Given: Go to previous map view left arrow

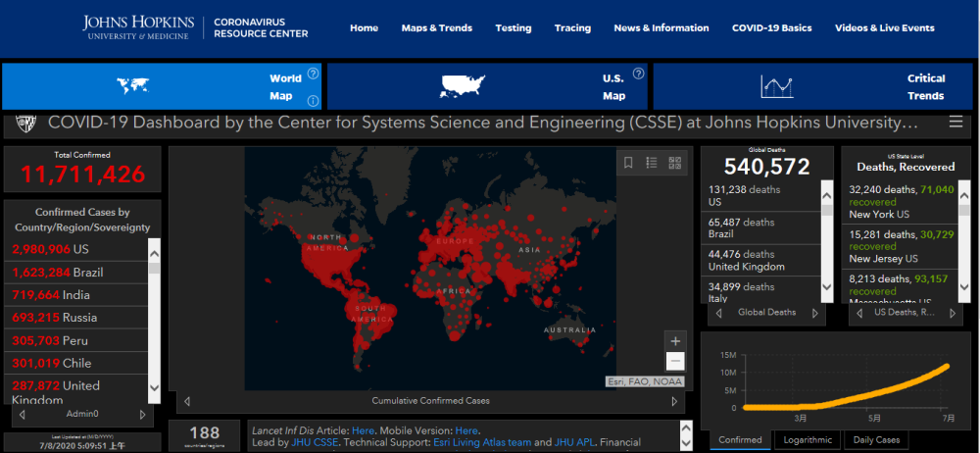Looking at the screenshot, I should (x=187, y=401).
